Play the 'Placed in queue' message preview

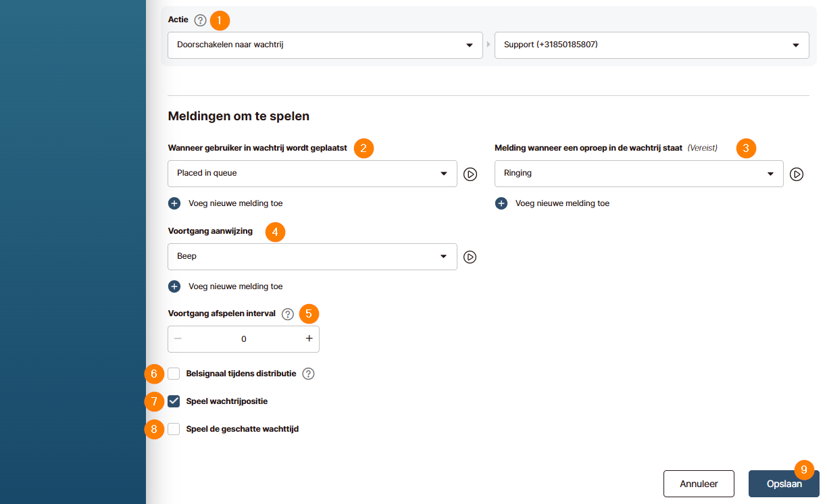coord(470,174)
